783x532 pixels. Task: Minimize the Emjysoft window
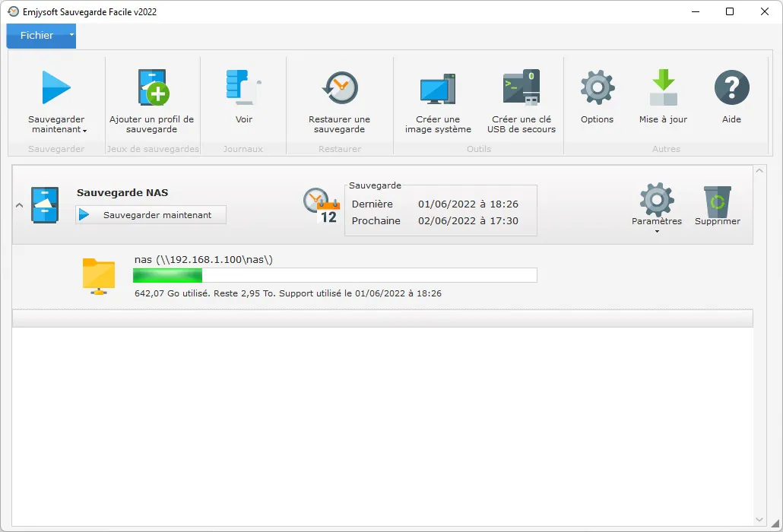[x=695, y=11]
